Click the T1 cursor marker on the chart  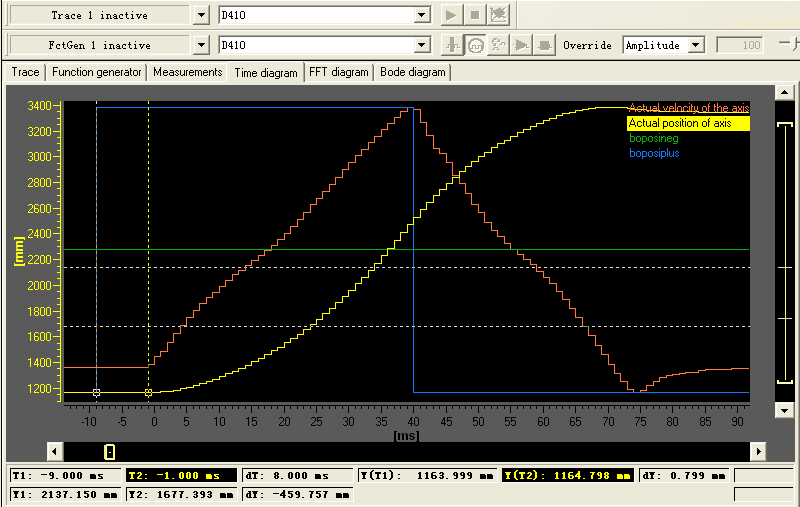point(96,393)
